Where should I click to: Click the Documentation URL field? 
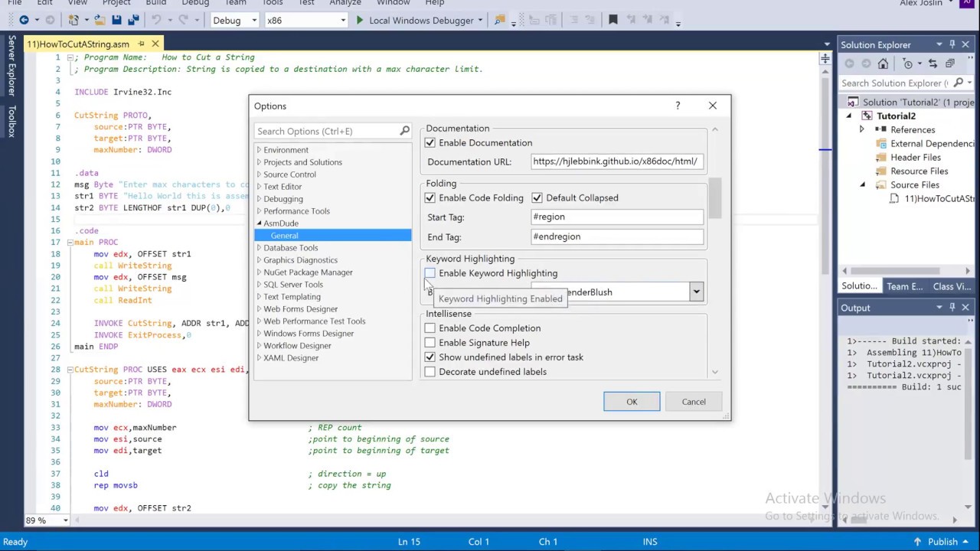(x=617, y=161)
